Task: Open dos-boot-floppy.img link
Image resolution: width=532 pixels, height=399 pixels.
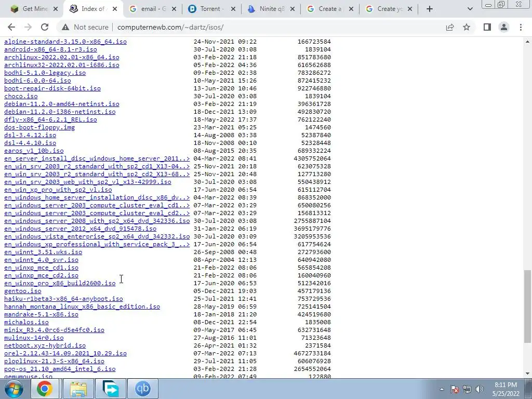Action: point(39,127)
